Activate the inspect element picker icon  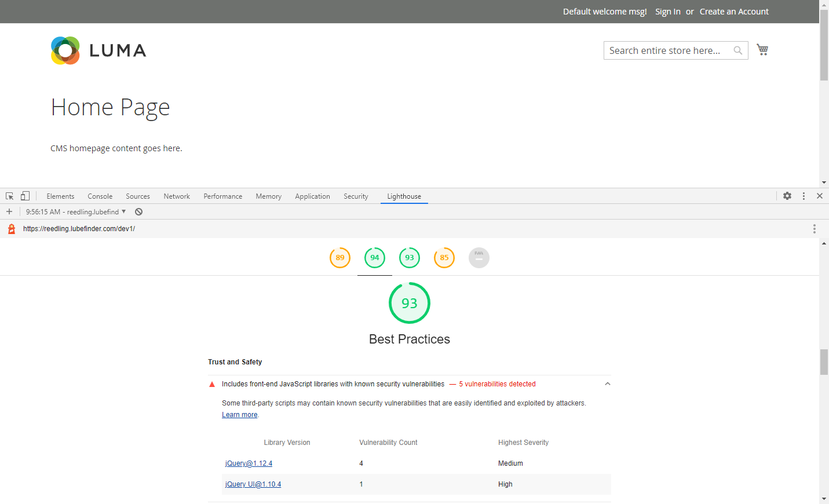point(9,196)
